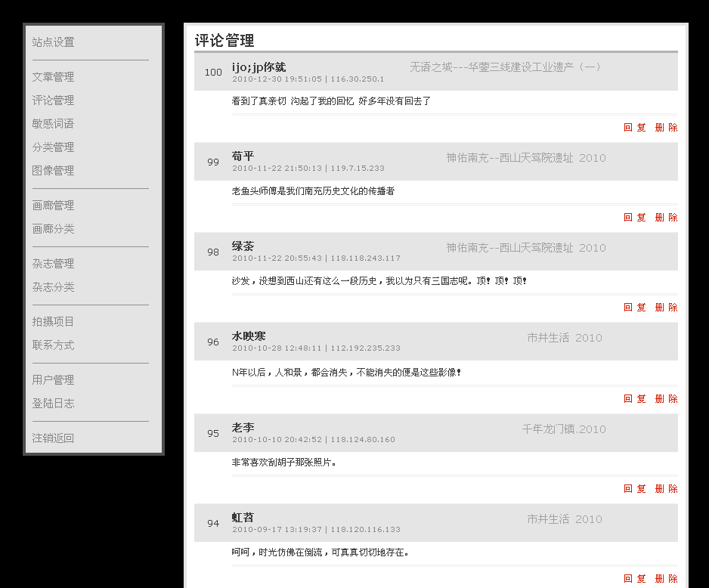Image resolution: width=709 pixels, height=588 pixels.
Task: Open 杂志管理 page
Action: [53, 264]
